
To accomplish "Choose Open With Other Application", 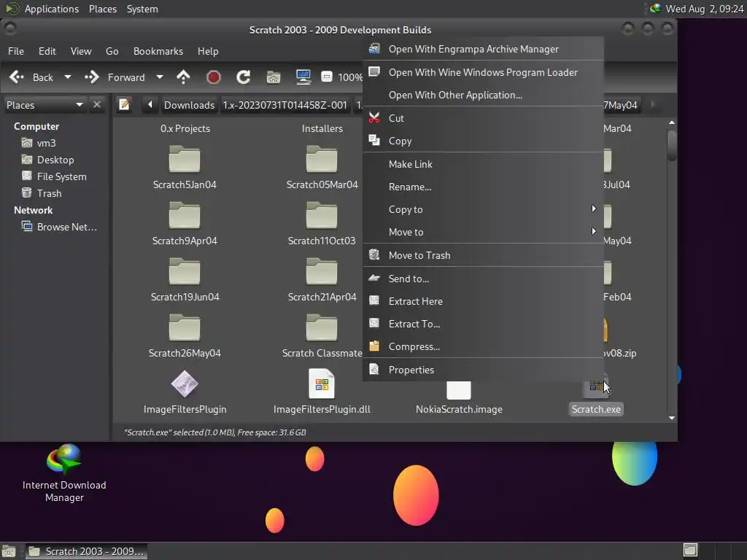I will click(x=483, y=96).
